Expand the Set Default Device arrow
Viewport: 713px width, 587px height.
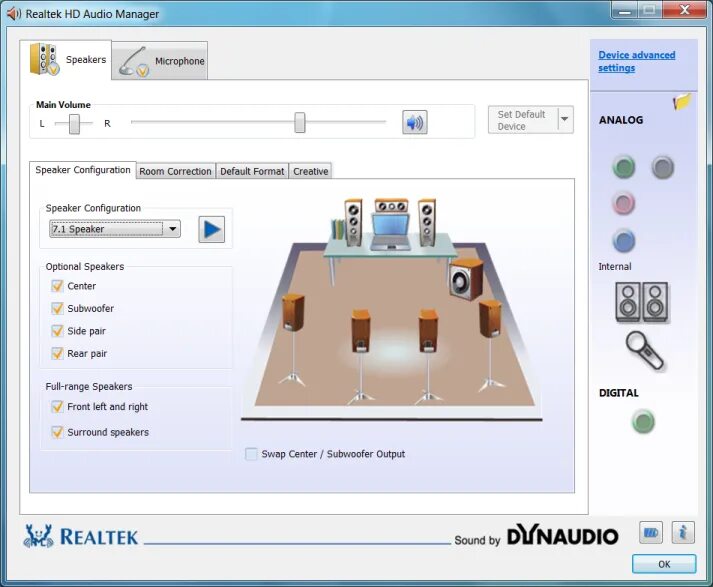(565, 119)
